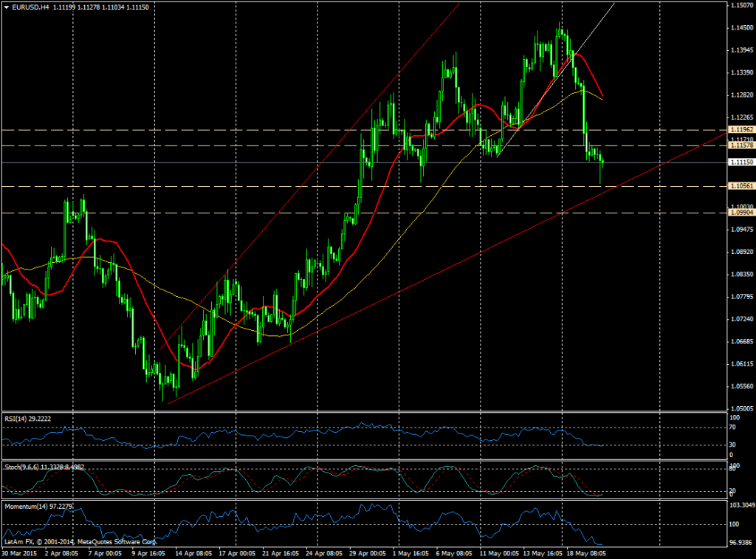
Task: Click the dropdown triangle beside EURUSD,H4
Action: tap(7, 7)
